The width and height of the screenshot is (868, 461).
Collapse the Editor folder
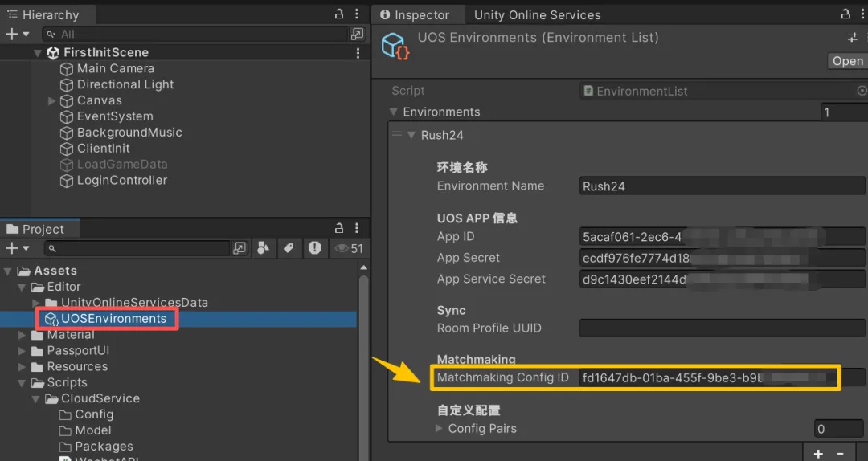pyautogui.click(x=22, y=288)
